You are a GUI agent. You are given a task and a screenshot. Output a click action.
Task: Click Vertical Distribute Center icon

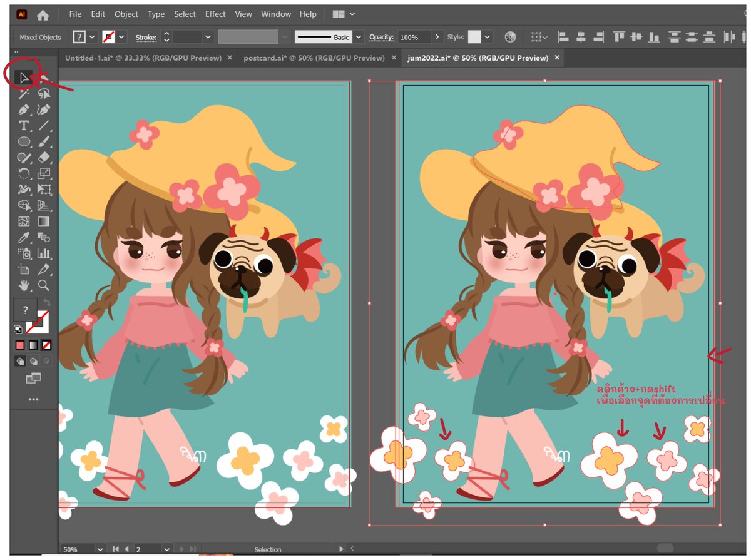693,38
